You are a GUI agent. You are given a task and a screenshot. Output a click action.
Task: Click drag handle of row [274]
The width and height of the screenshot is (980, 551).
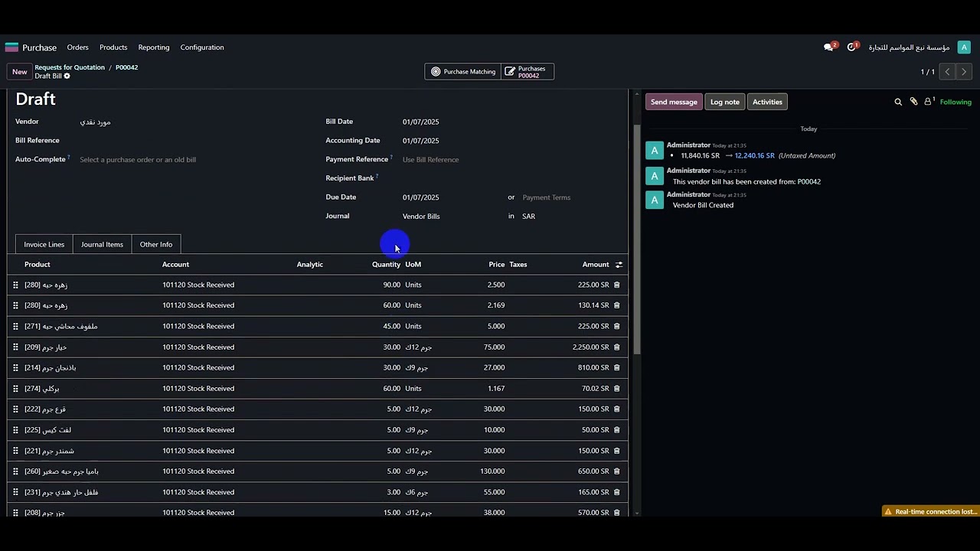15,389
